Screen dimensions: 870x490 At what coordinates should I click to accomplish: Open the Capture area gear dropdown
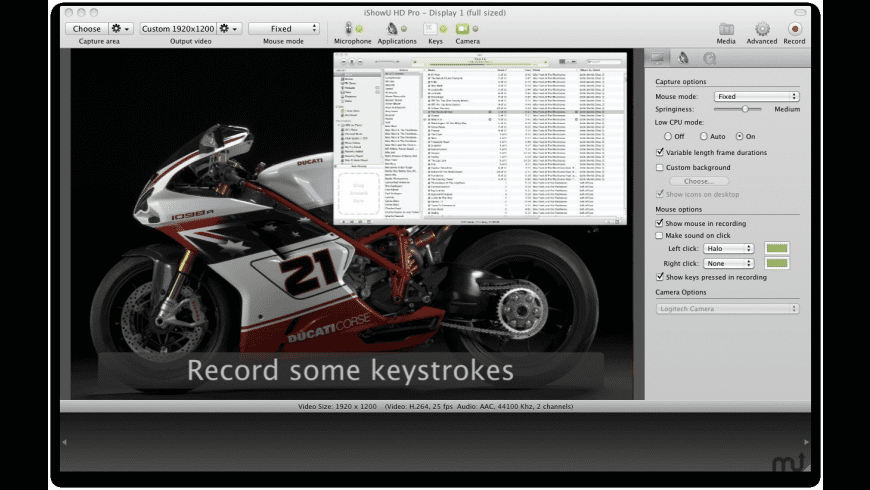tap(120, 28)
